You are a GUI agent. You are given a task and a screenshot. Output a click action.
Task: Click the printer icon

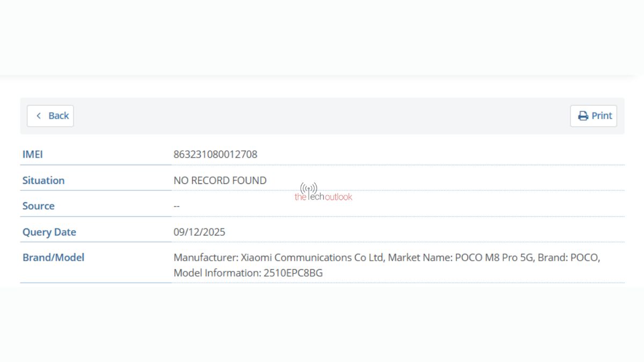click(583, 116)
